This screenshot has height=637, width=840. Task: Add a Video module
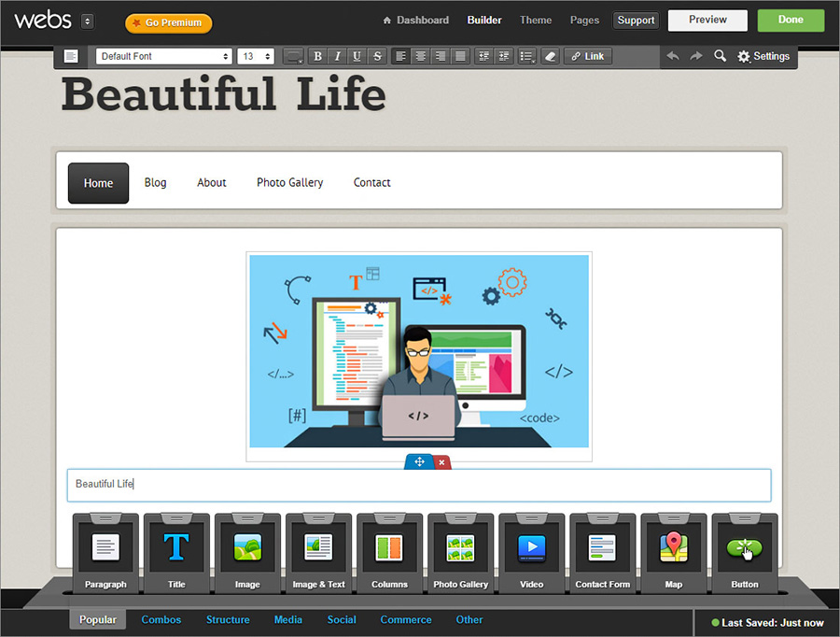click(x=531, y=553)
